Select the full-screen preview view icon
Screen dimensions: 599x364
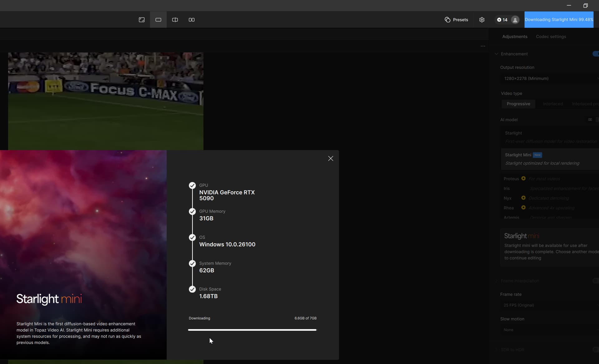[142, 20]
